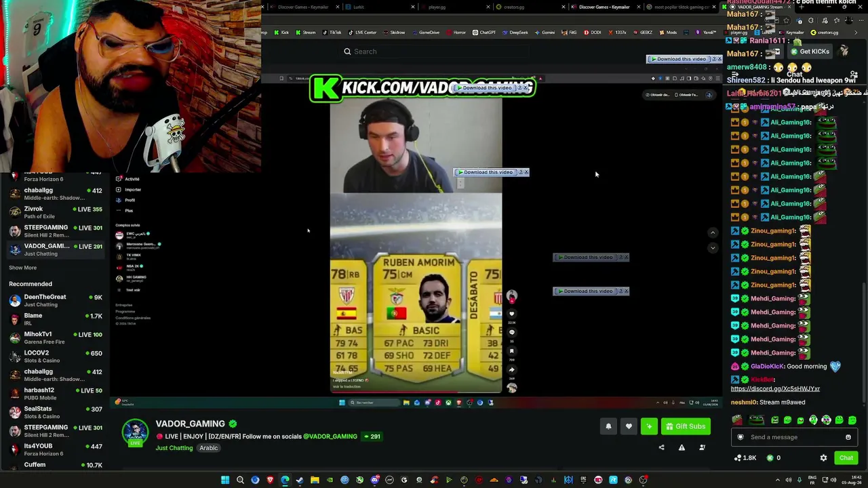This screenshot has width=868, height=488.
Task: Open the Just Chatting category link
Action: [x=174, y=448]
